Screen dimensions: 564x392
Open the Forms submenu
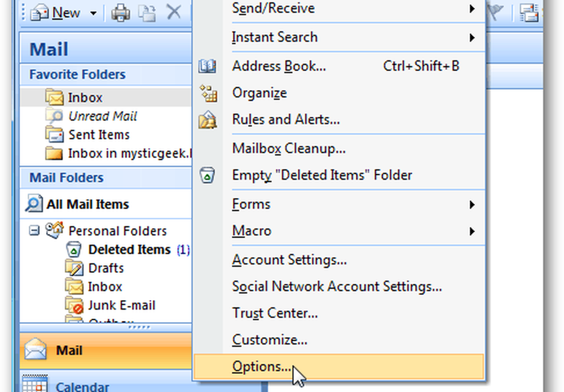tap(340, 204)
